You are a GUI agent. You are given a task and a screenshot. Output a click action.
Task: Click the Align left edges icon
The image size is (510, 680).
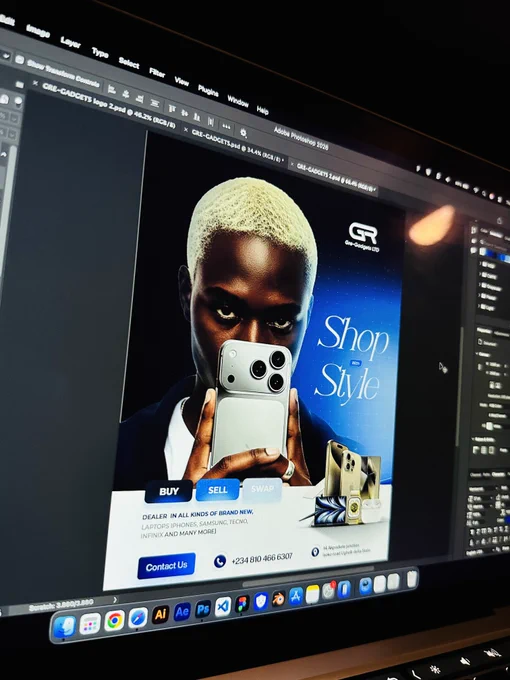111,90
